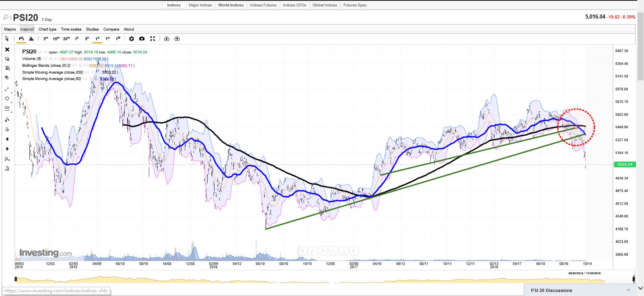The width and height of the screenshot is (644, 296).
Task: Click the second-to-last zoom icon in sidebar
Action: [7, 159]
